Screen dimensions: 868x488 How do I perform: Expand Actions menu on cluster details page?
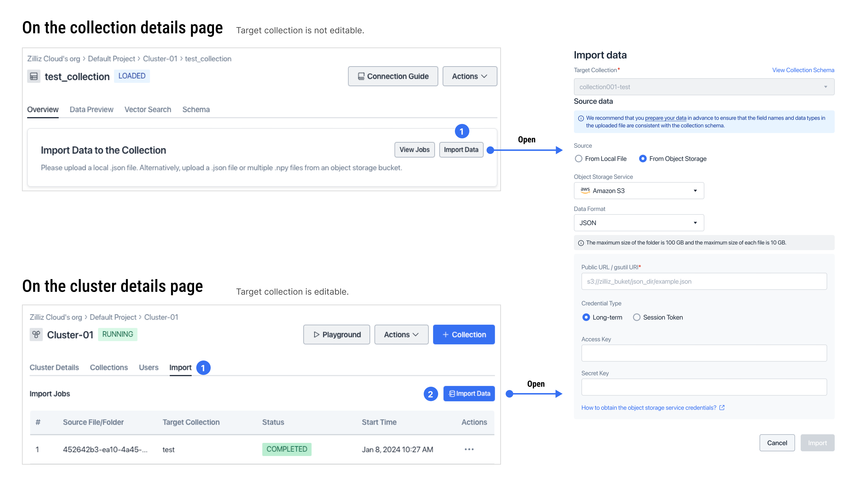[x=401, y=335]
